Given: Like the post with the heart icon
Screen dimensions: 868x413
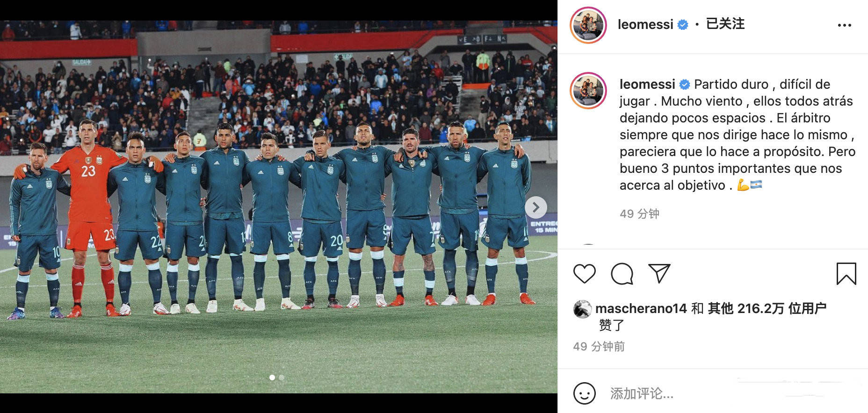Looking at the screenshot, I should tap(585, 274).
